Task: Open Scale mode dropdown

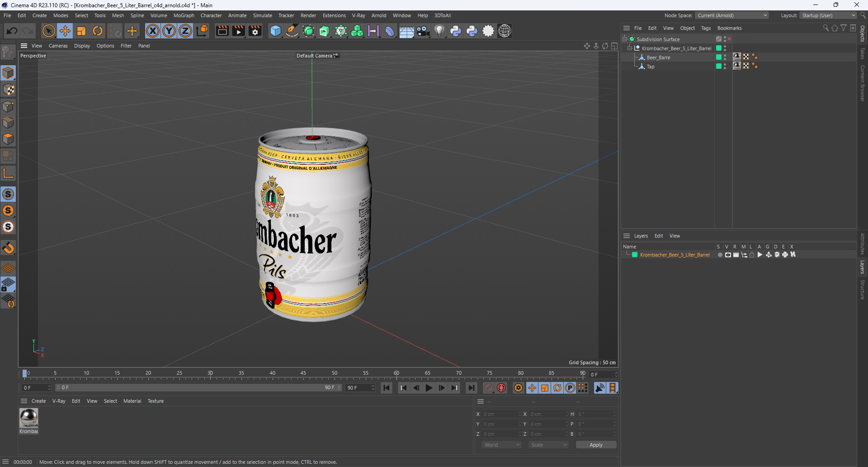Action: click(x=549, y=445)
